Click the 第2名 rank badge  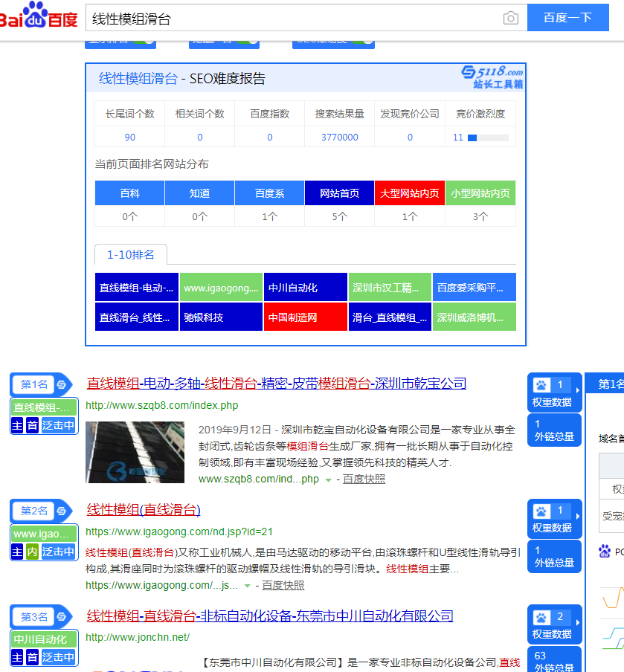click(34, 511)
